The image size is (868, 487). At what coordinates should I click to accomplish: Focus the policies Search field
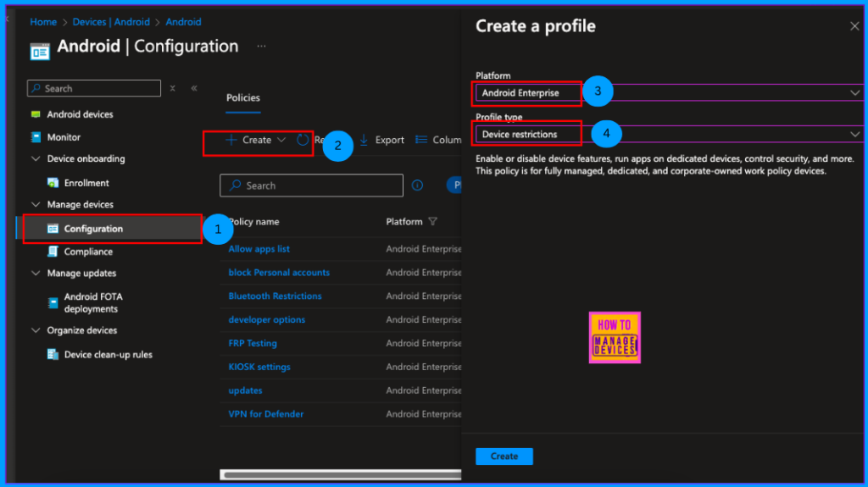(x=312, y=185)
